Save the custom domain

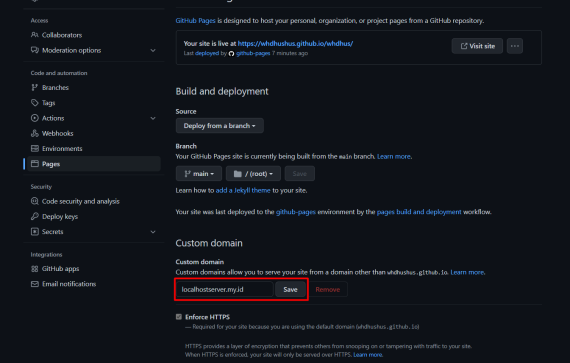pos(290,290)
